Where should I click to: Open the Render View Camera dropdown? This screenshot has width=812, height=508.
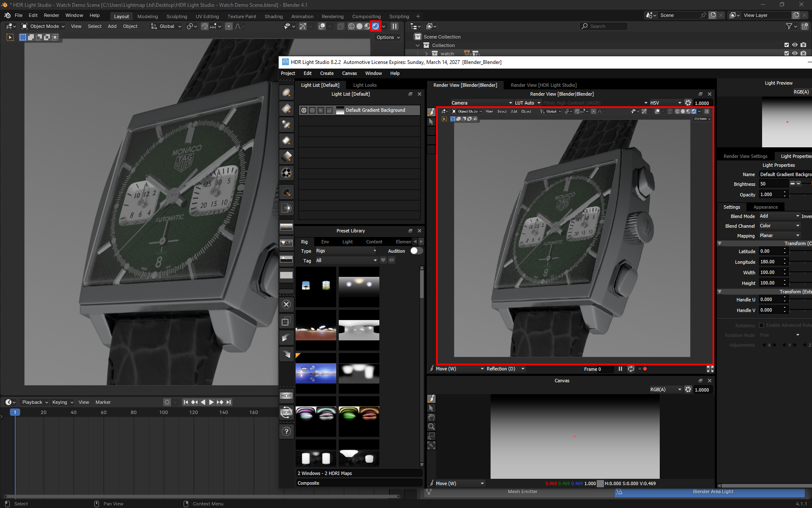pos(481,103)
